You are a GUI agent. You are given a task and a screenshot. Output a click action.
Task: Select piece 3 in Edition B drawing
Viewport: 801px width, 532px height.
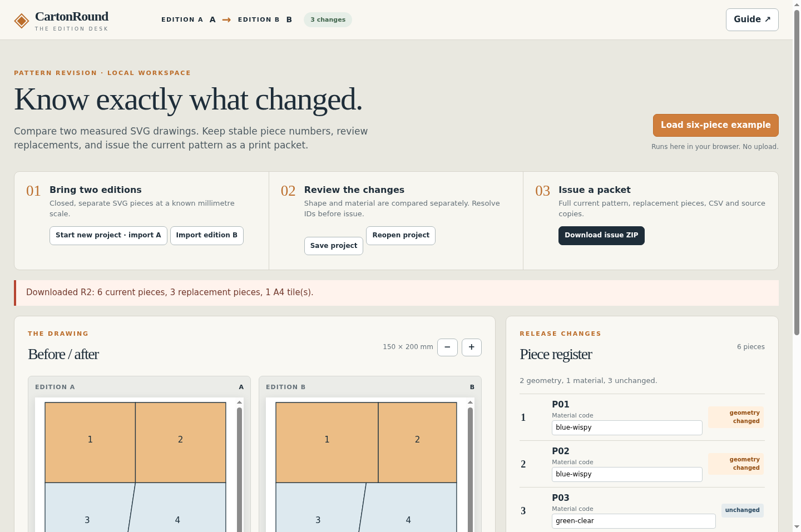pyautogui.click(x=318, y=507)
